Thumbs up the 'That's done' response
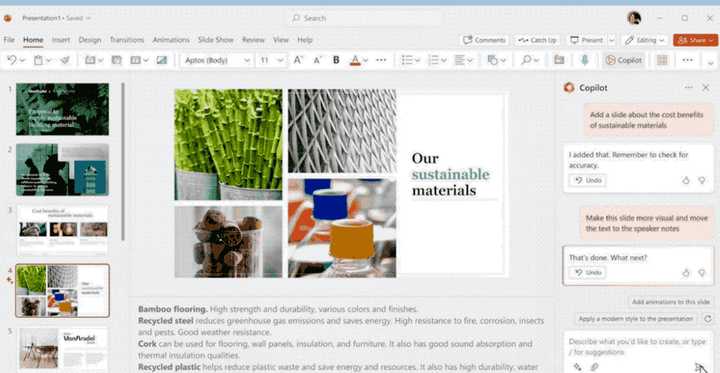Image resolution: width=720 pixels, height=373 pixels. coord(686,273)
